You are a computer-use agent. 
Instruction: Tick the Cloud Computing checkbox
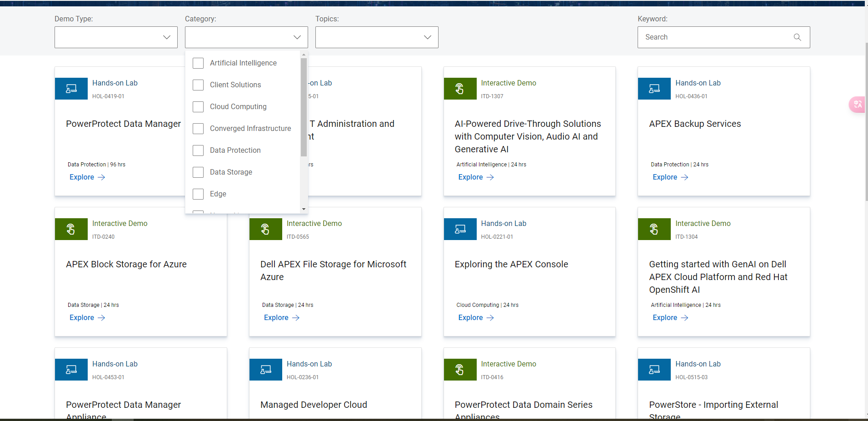(x=198, y=107)
